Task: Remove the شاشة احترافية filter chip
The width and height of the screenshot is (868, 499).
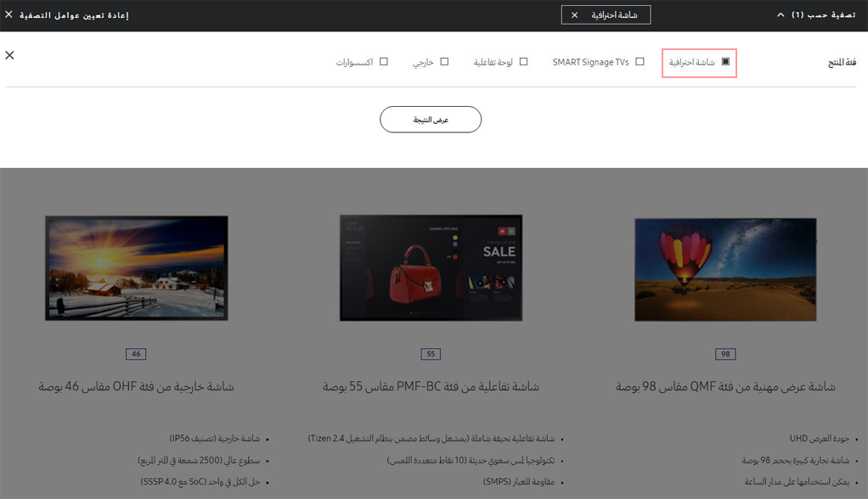Action: (575, 15)
